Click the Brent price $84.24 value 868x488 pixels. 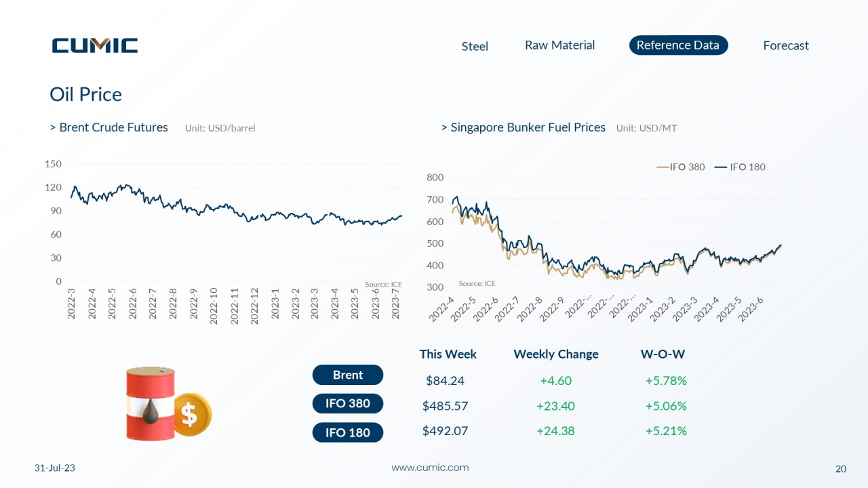click(x=445, y=381)
